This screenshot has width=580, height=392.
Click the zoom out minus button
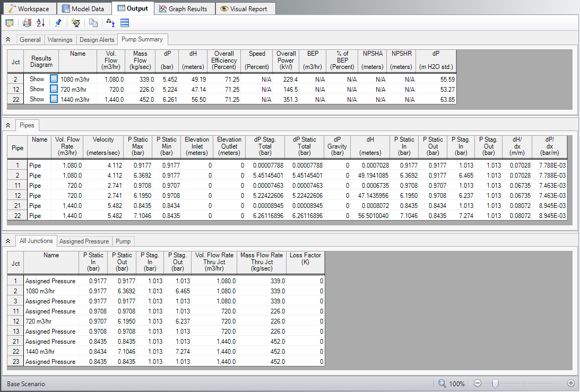coord(478,384)
